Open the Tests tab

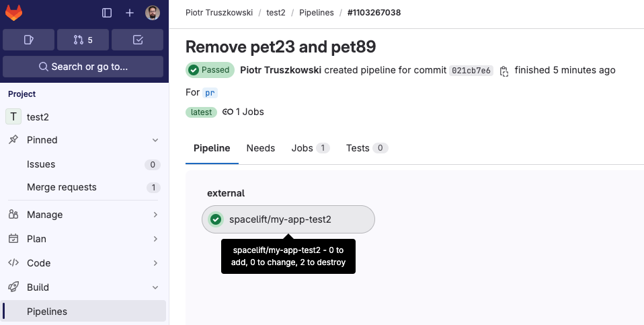coord(366,148)
